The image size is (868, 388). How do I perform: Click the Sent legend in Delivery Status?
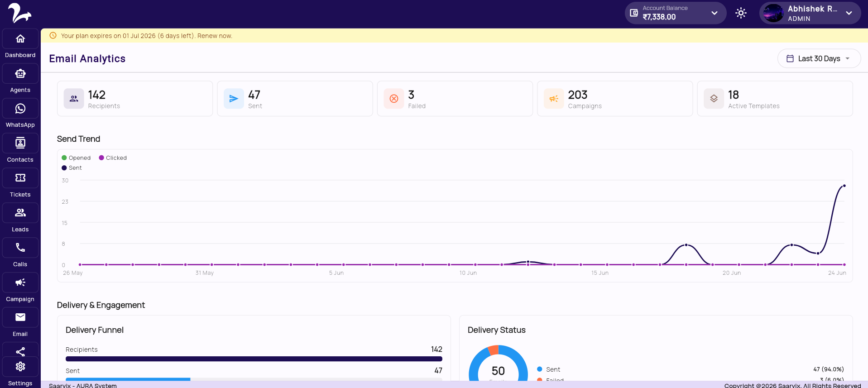pyautogui.click(x=548, y=369)
